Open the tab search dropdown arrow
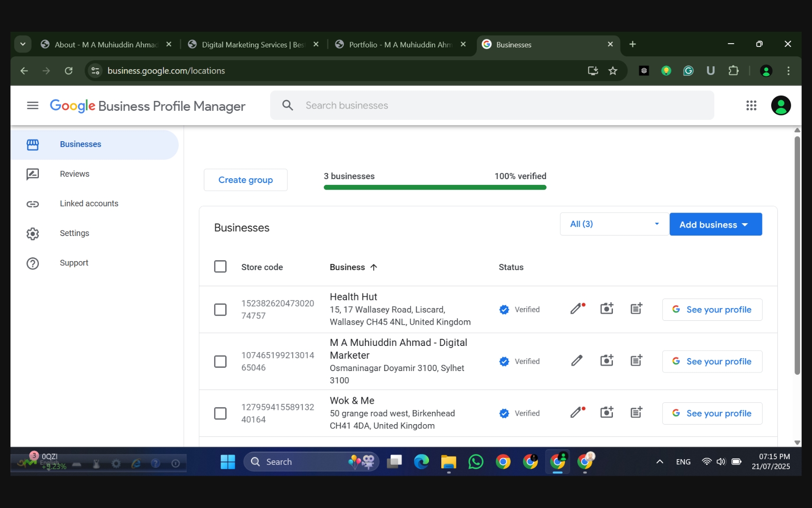Screen dimensions: 812x508 click(x=23, y=44)
